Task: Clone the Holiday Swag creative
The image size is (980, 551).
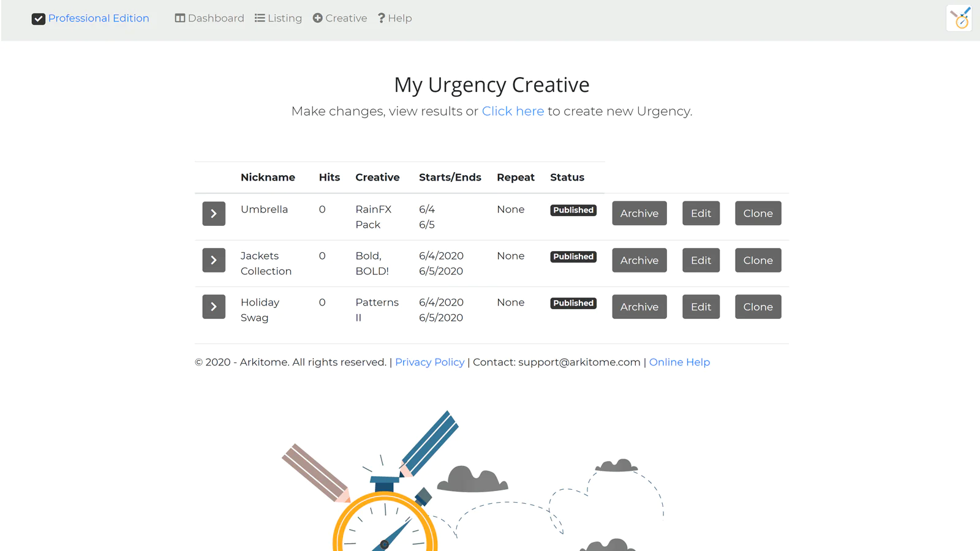Action: [x=758, y=307]
